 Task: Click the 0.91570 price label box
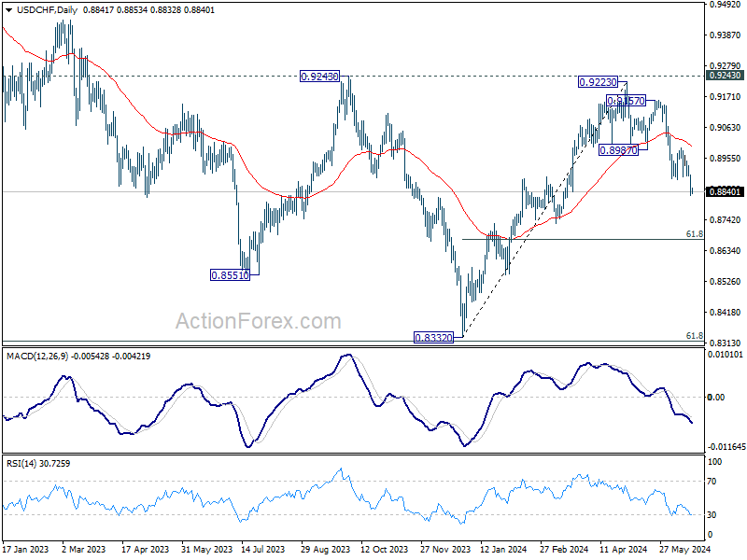[626, 101]
